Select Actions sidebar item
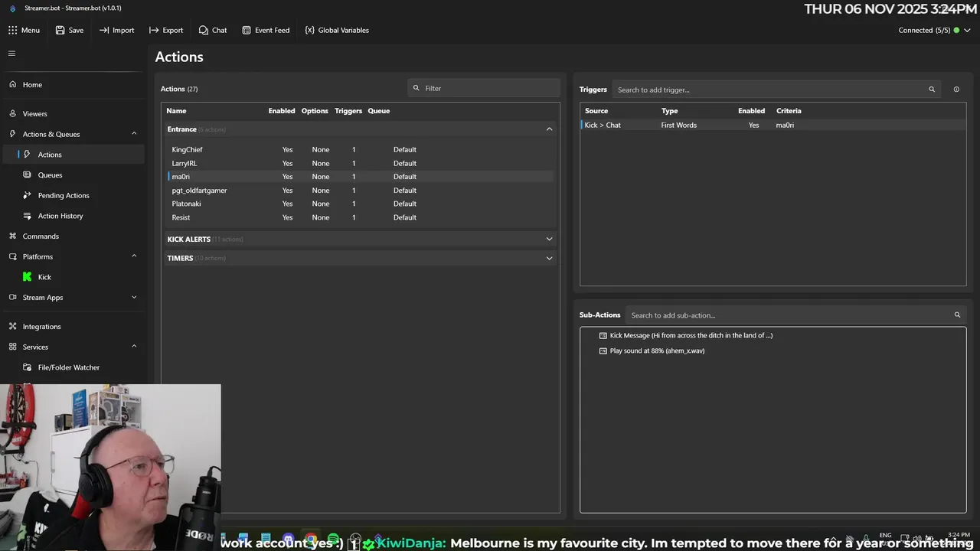The height and width of the screenshot is (551, 980). coord(50,155)
